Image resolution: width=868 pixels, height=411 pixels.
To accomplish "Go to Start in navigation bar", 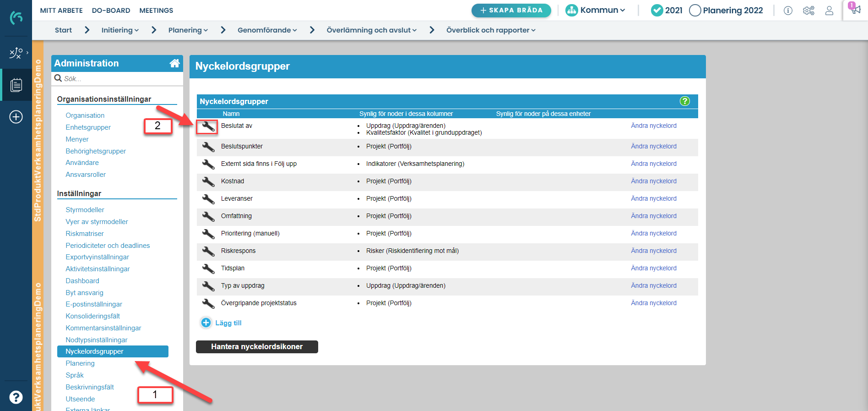I will click(x=63, y=30).
